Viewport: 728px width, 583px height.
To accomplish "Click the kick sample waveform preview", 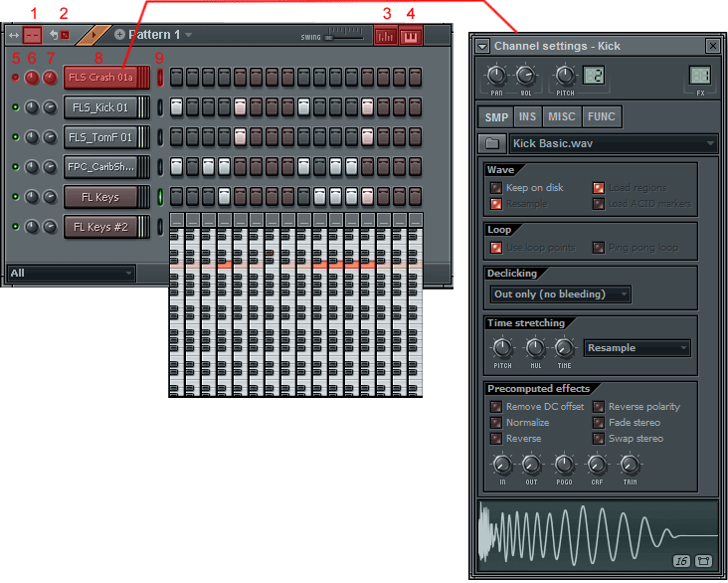I will [598, 536].
